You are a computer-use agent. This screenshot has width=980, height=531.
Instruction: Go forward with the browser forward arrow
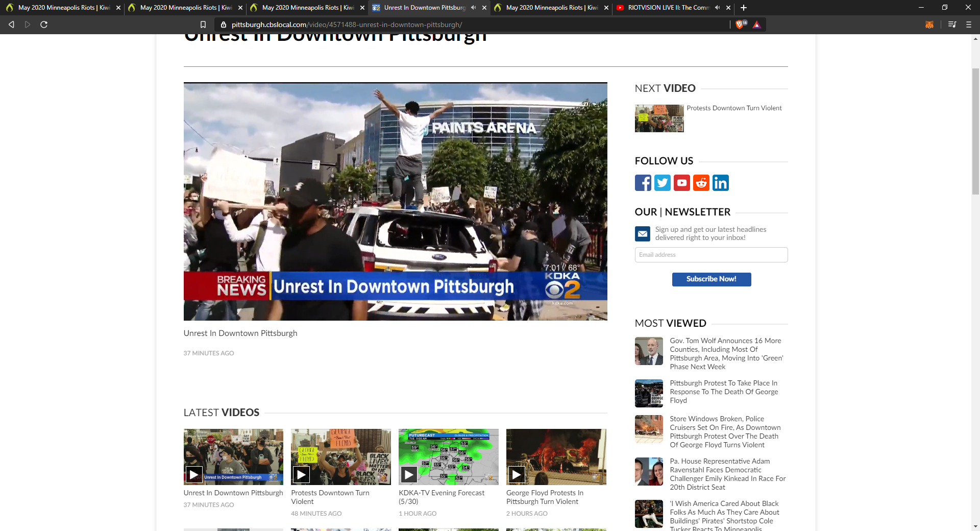coord(28,25)
